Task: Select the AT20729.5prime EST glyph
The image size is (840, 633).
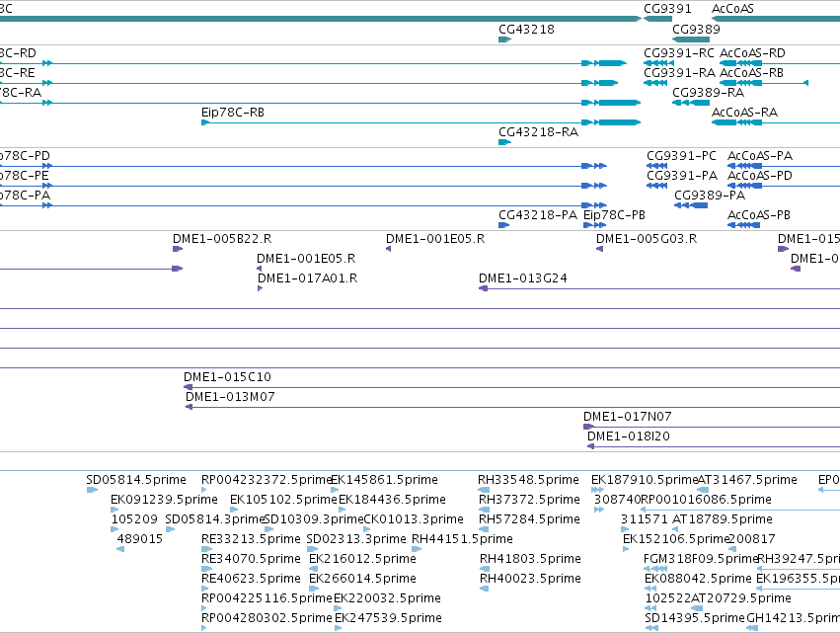Action: coord(697,608)
